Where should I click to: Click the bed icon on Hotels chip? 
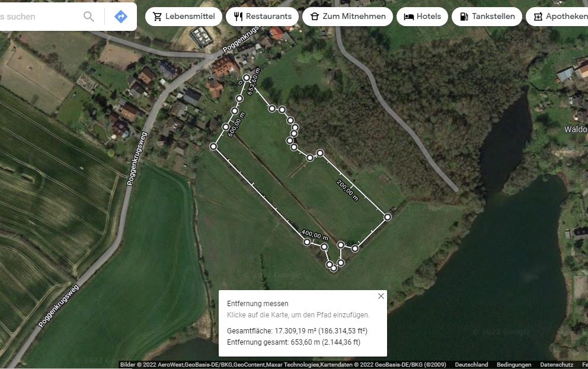409,17
